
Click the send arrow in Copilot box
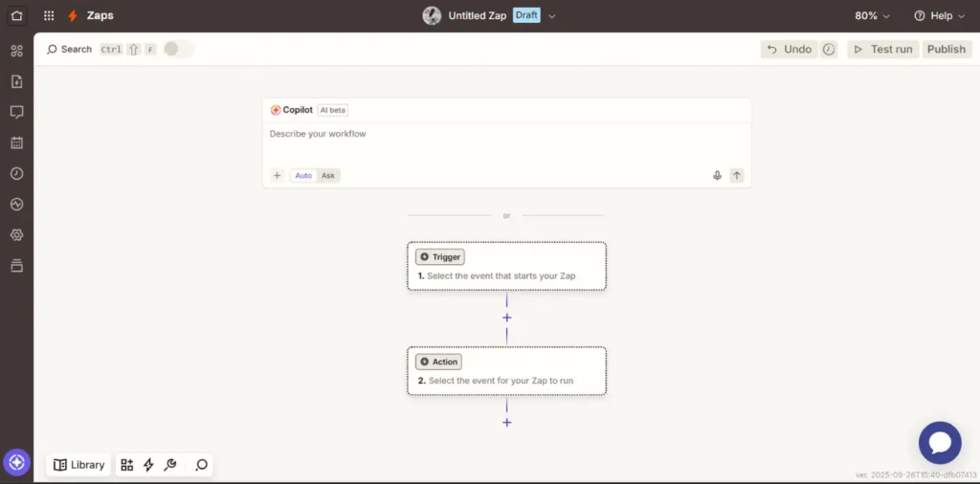pyautogui.click(x=736, y=175)
